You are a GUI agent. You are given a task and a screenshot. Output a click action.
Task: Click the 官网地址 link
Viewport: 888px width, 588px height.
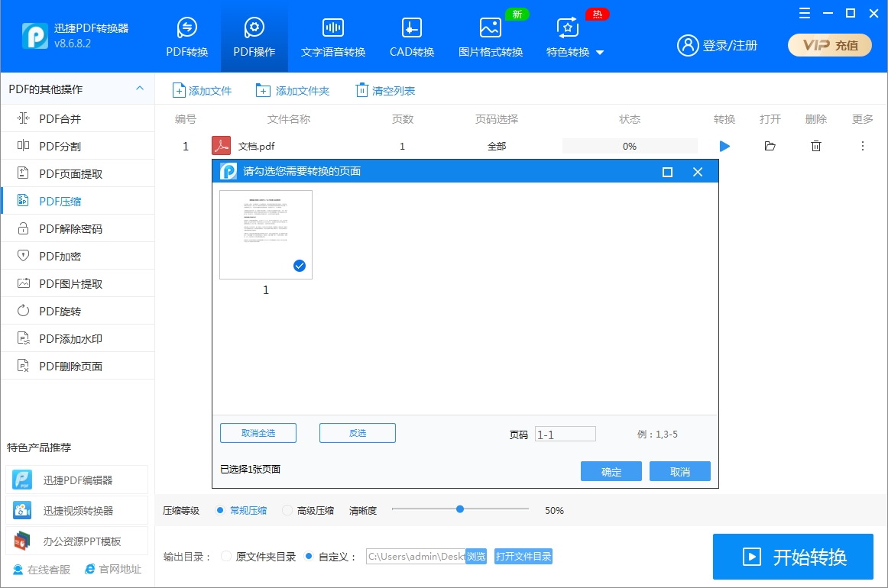pos(113,570)
